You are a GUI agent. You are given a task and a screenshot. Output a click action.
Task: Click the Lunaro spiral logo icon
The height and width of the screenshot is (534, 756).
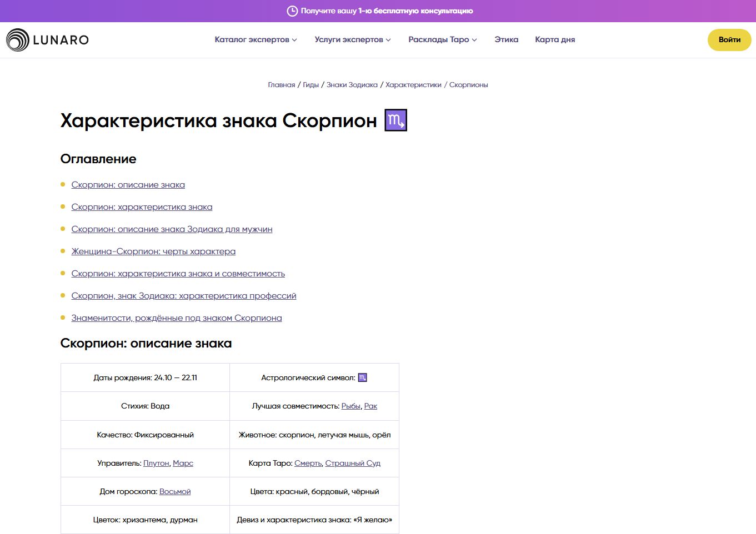pyautogui.click(x=18, y=40)
